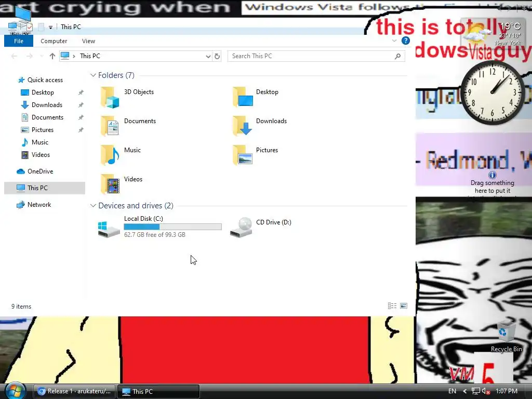Open the Pictures folder in Folders section
This screenshot has height=399, width=532.
243,155
